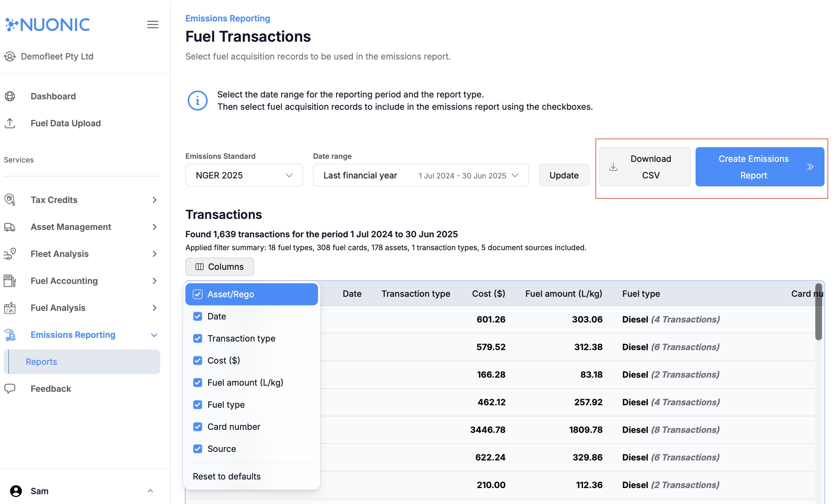Viewport: 838px width, 504px height.
Task: Click the Asset Management truck icon
Action: coord(10,227)
